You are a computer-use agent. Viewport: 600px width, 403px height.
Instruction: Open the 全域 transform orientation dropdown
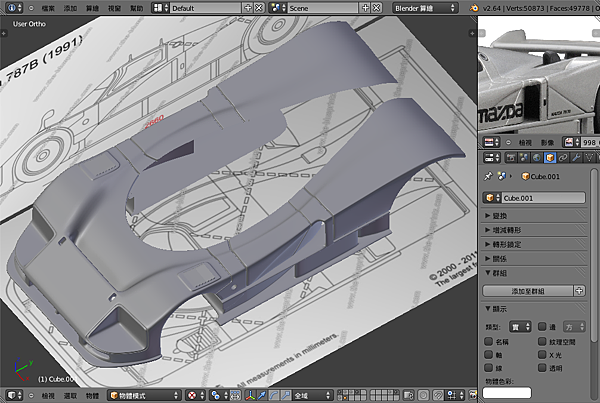313,395
